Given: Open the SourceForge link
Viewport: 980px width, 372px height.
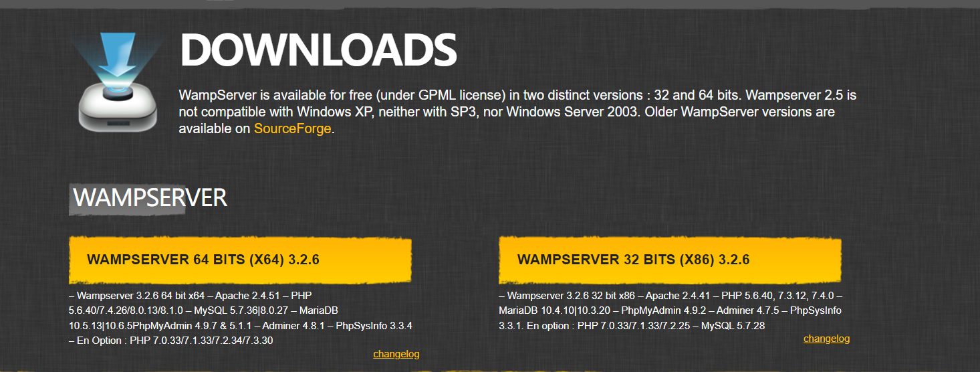Looking at the screenshot, I should click(292, 129).
